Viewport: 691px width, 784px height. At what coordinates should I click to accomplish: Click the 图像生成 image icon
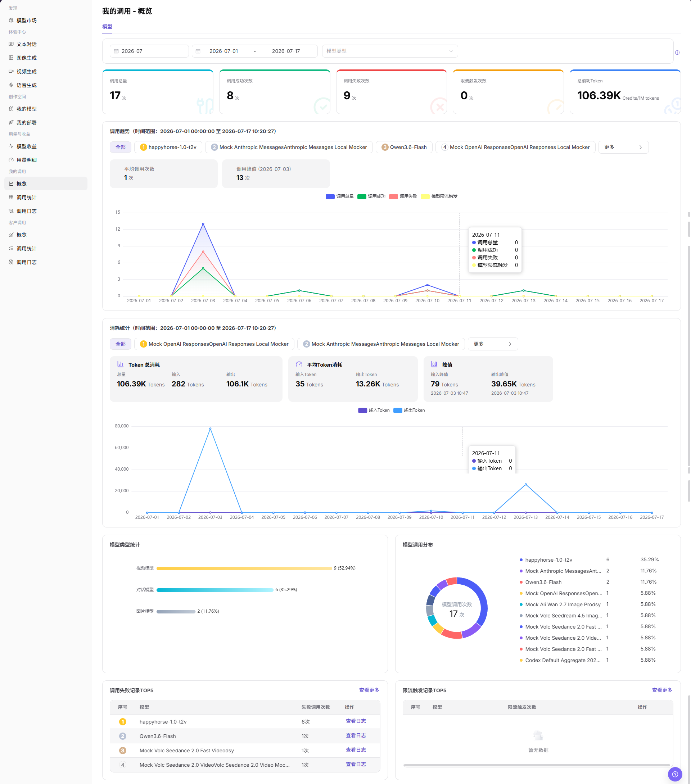(x=11, y=58)
